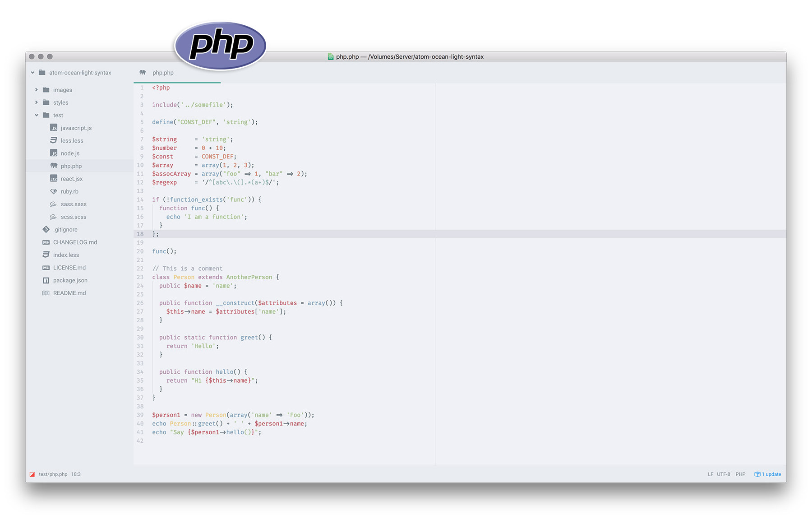Change the LF line ending setting
812x519 pixels.
pos(710,474)
